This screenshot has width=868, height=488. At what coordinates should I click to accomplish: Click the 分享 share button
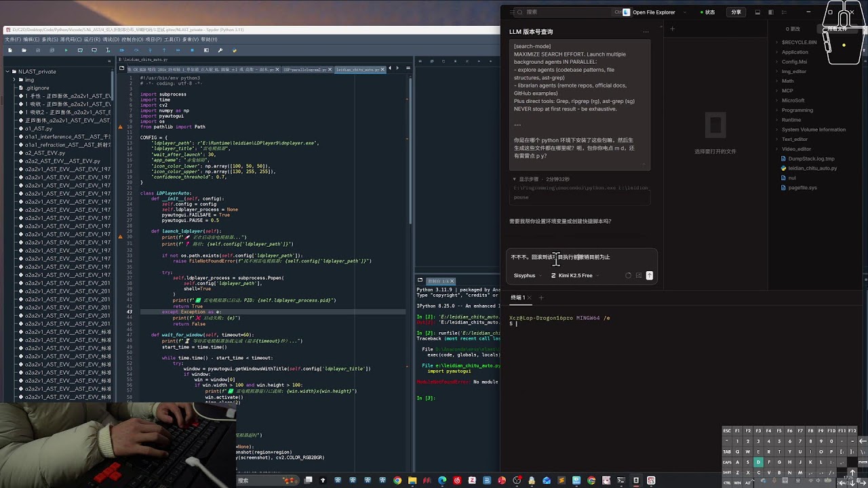coord(736,12)
